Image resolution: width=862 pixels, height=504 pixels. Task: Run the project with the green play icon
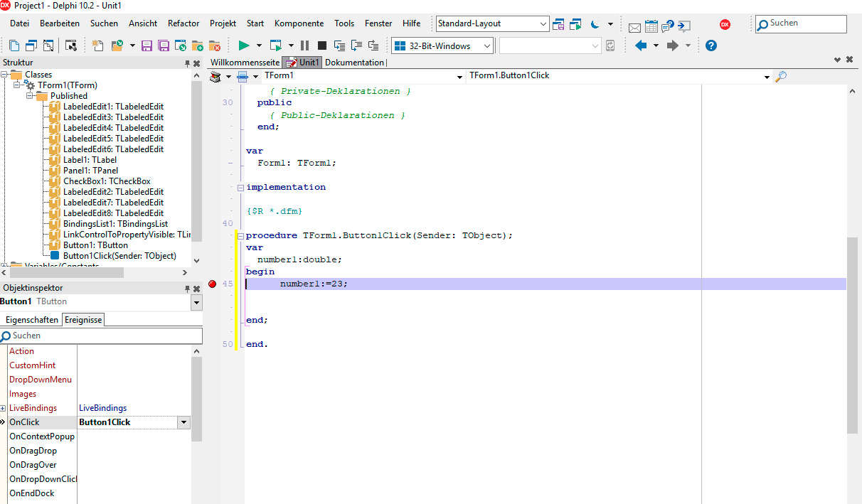(x=244, y=45)
